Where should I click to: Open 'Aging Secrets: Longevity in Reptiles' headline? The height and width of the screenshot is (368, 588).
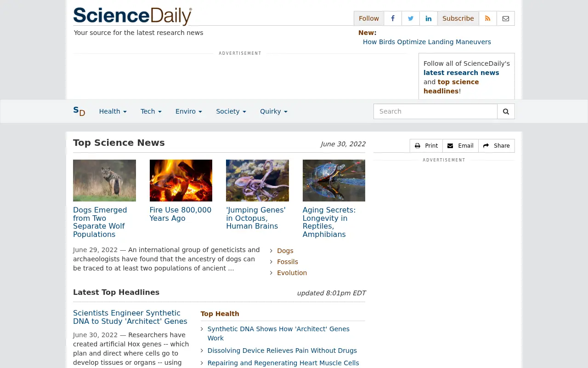point(329,222)
